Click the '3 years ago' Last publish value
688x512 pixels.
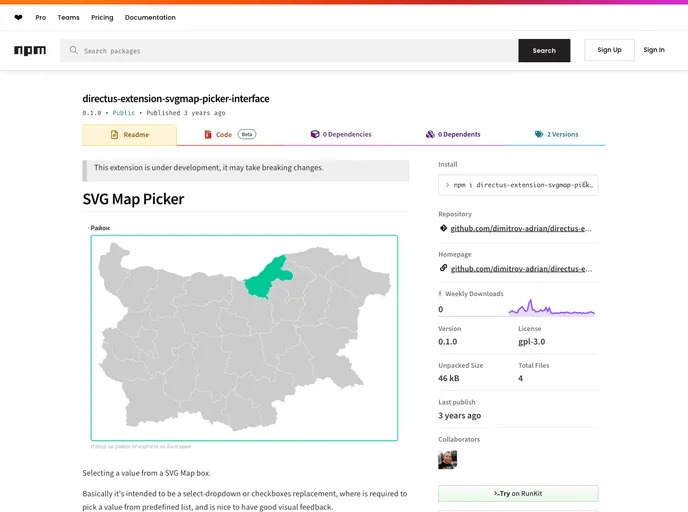coord(459,415)
